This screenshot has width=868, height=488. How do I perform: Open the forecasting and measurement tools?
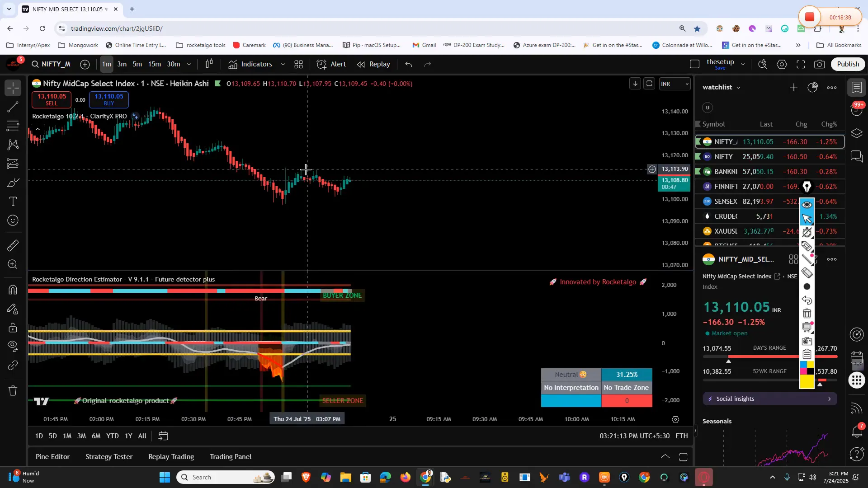click(x=13, y=164)
